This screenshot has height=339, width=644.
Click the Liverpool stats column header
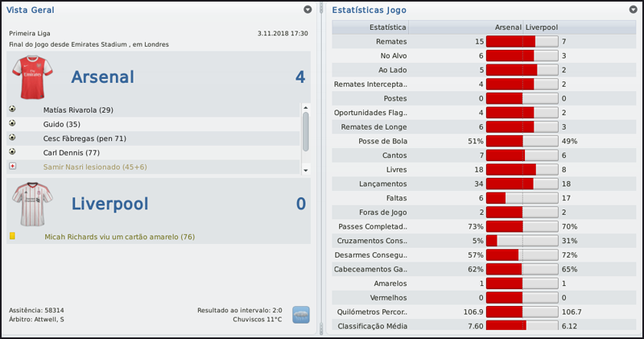click(544, 27)
